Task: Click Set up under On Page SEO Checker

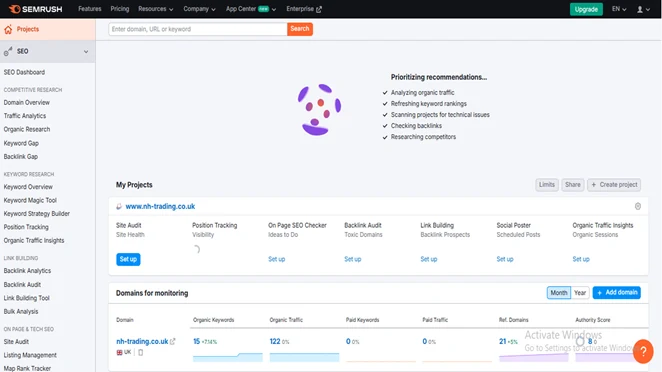Action: click(277, 259)
